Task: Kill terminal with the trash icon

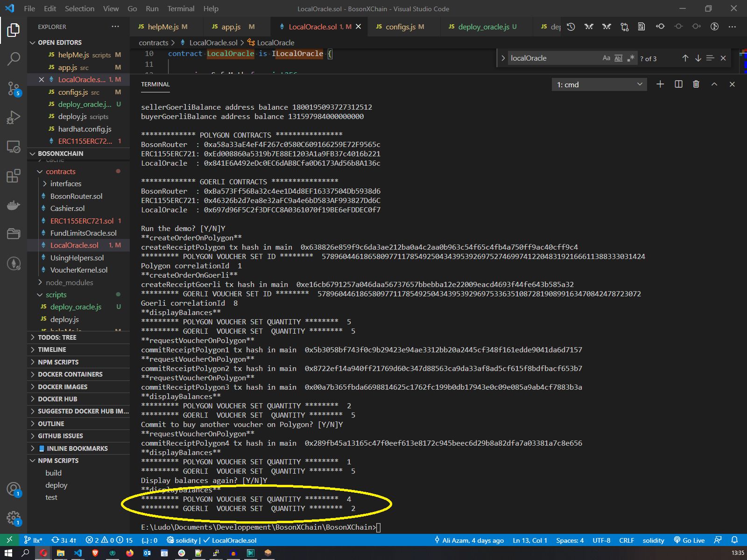Action: 696,84
